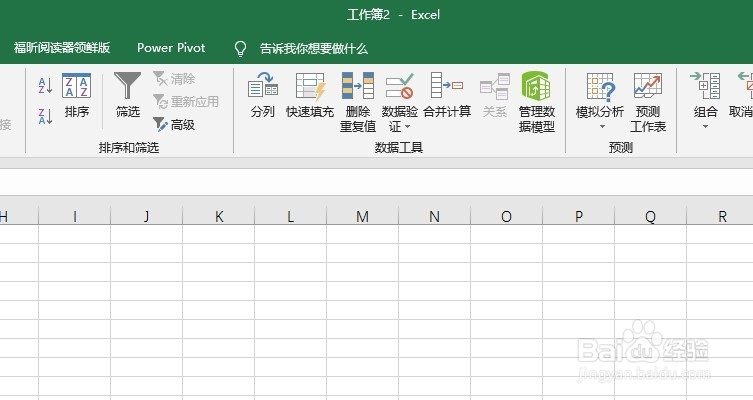Select column R header
Screen dimensions: 753x400
[720, 216]
